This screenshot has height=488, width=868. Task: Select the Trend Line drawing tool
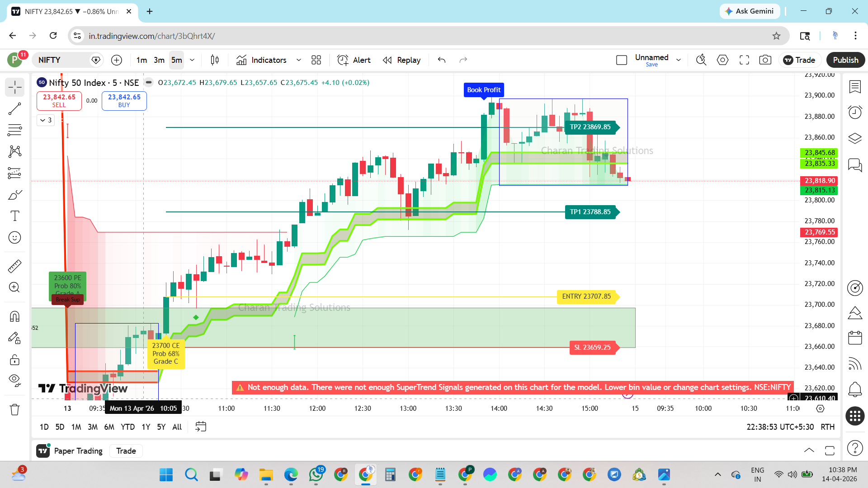coord(14,108)
